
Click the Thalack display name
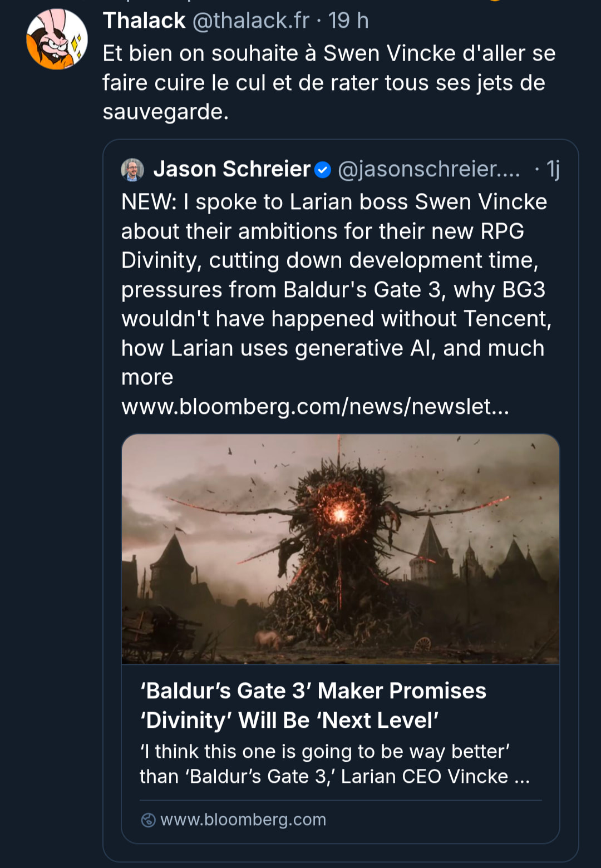click(x=144, y=21)
